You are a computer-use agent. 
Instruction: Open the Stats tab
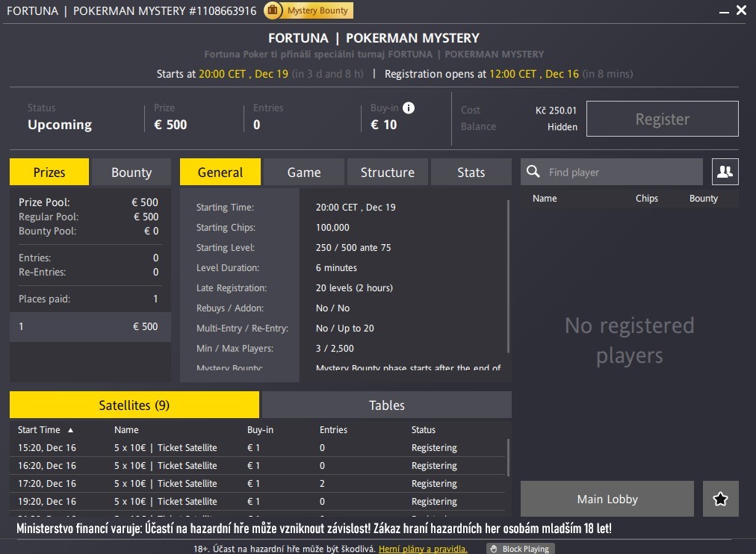(471, 172)
